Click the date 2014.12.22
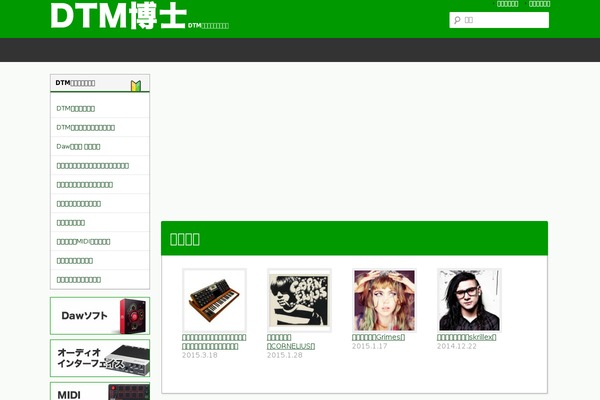This screenshot has height=400, width=600. [457, 346]
